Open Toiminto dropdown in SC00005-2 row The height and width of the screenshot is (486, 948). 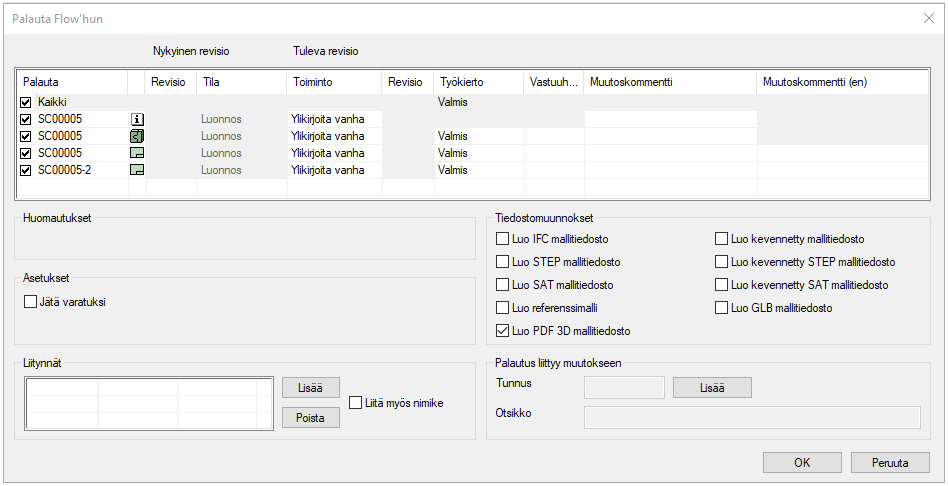335,170
